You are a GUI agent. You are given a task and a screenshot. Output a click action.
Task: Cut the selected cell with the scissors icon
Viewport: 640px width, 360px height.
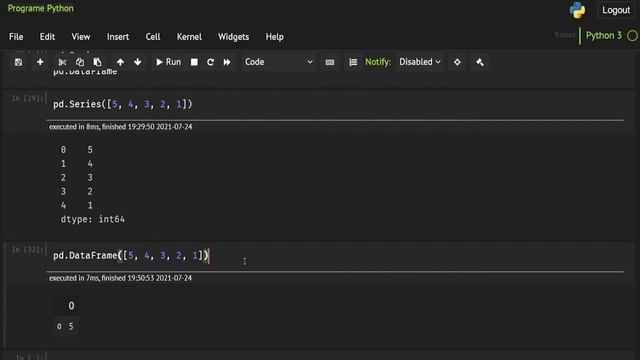(x=62, y=62)
